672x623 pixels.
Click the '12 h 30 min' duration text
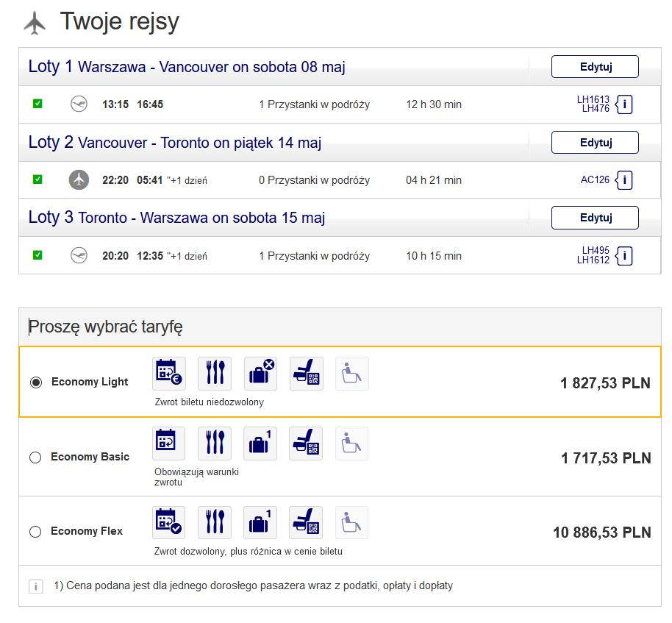point(434,104)
